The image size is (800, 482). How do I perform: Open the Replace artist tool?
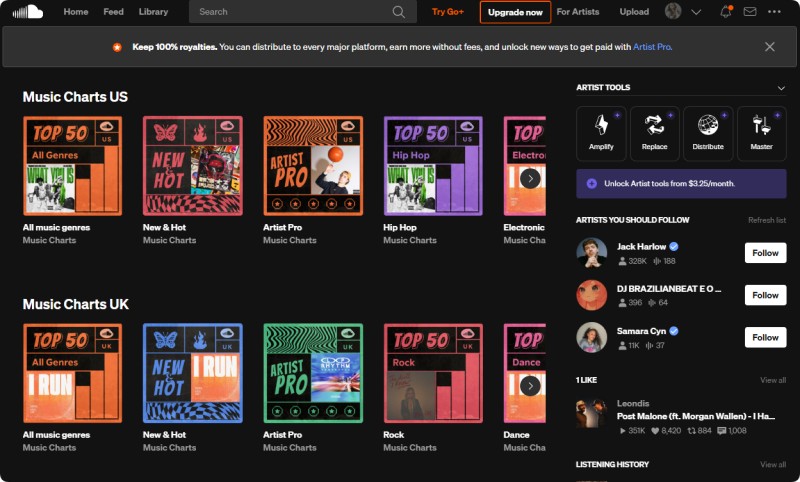[655, 134]
